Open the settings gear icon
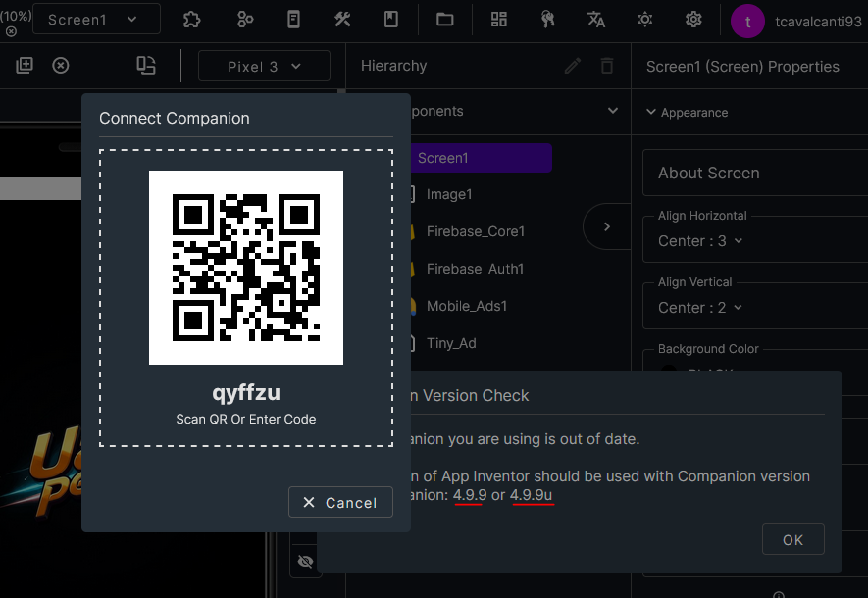Screen dimensions: 868x598 pyautogui.click(x=693, y=20)
